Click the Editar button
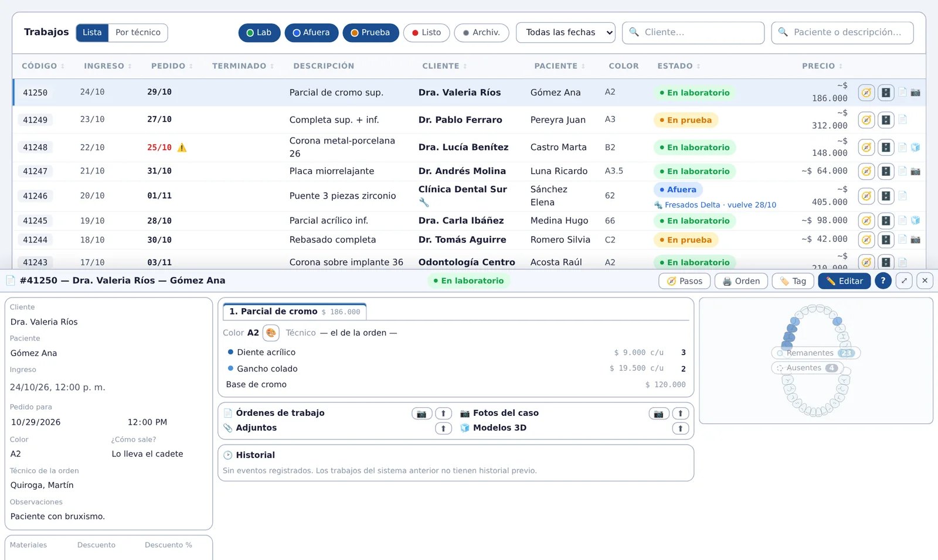Screen dimensions: 938x560 coord(844,281)
